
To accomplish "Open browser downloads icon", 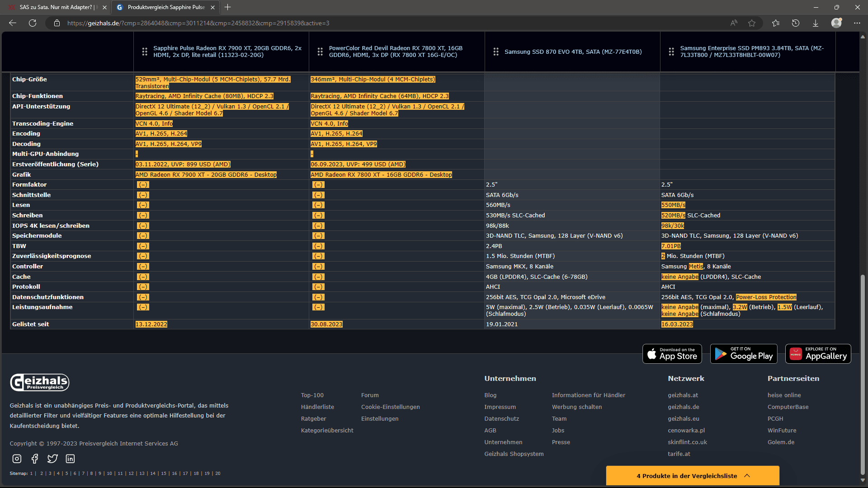I will [x=816, y=23].
